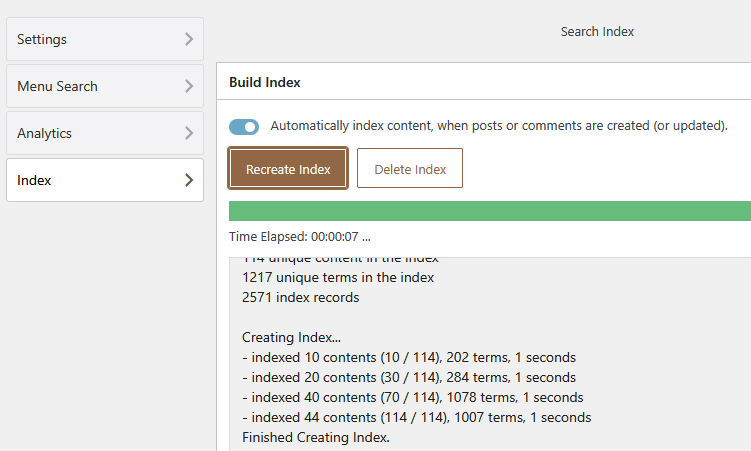Click the Recreate Index button
The width and height of the screenshot is (751, 451).
click(x=288, y=169)
